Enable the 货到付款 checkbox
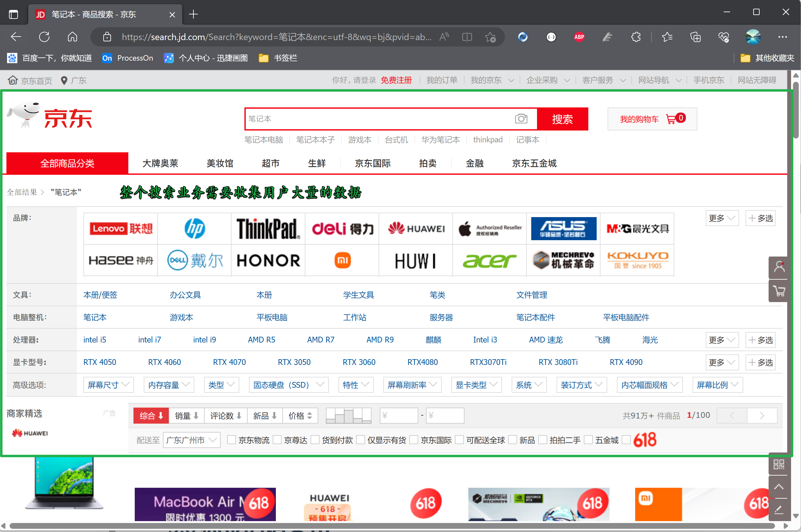801x532 pixels. click(x=315, y=440)
